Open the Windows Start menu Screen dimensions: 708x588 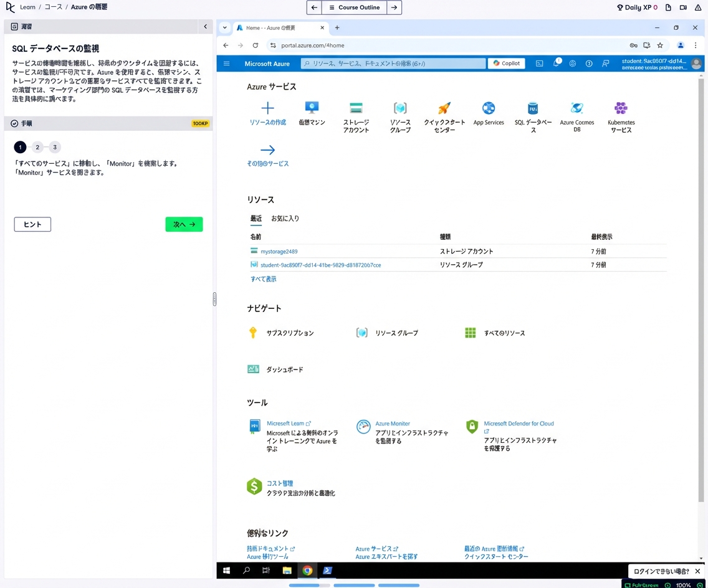[x=227, y=571]
